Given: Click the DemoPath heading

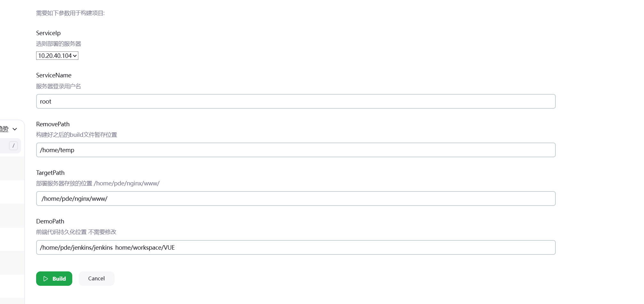Looking at the screenshot, I should (50, 221).
